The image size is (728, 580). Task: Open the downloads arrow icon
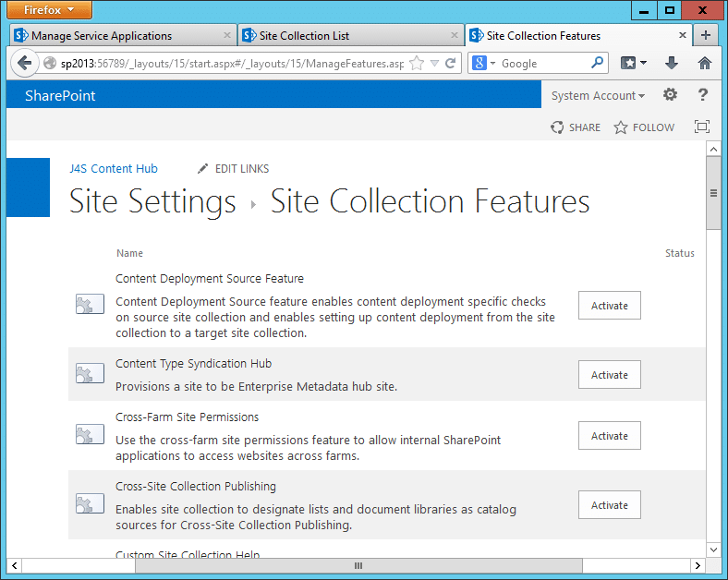[672, 63]
